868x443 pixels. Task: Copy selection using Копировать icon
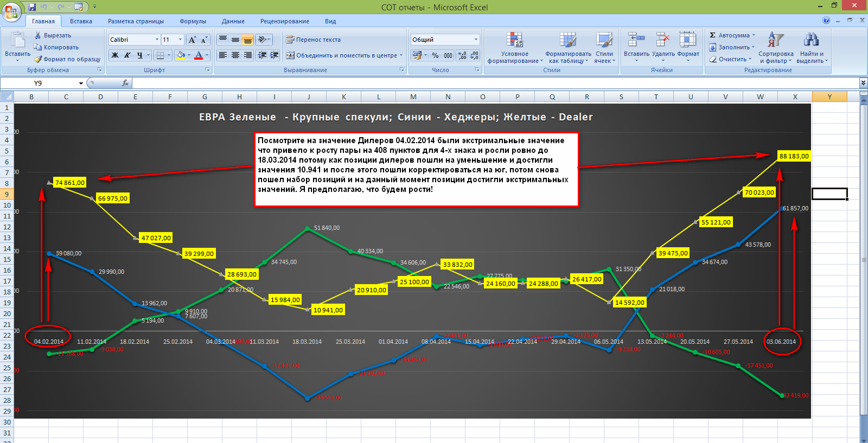38,47
